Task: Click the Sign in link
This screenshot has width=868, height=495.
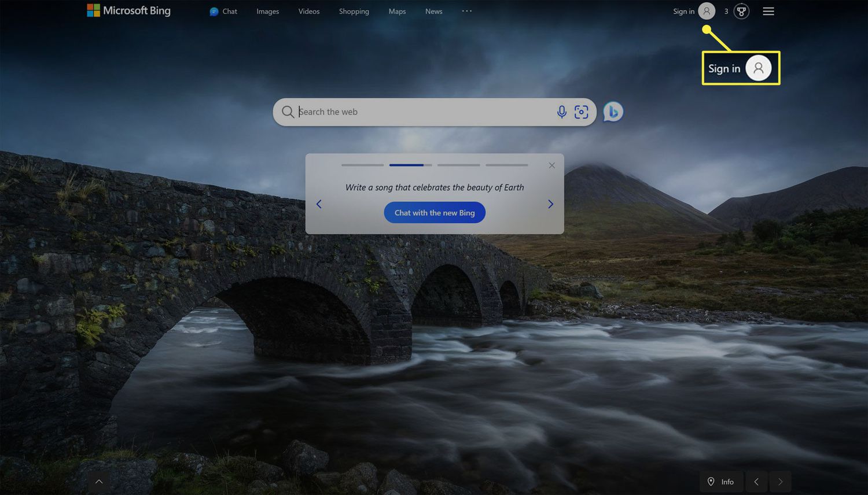Action: [683, 12]
